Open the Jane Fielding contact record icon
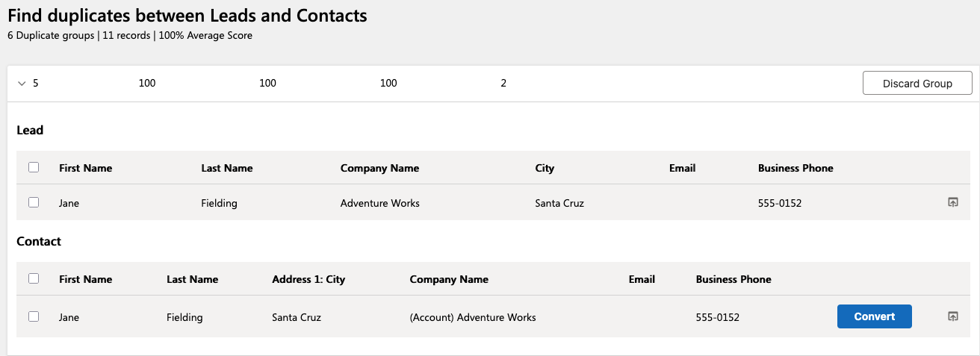The image size is (980, 356). 952,316
